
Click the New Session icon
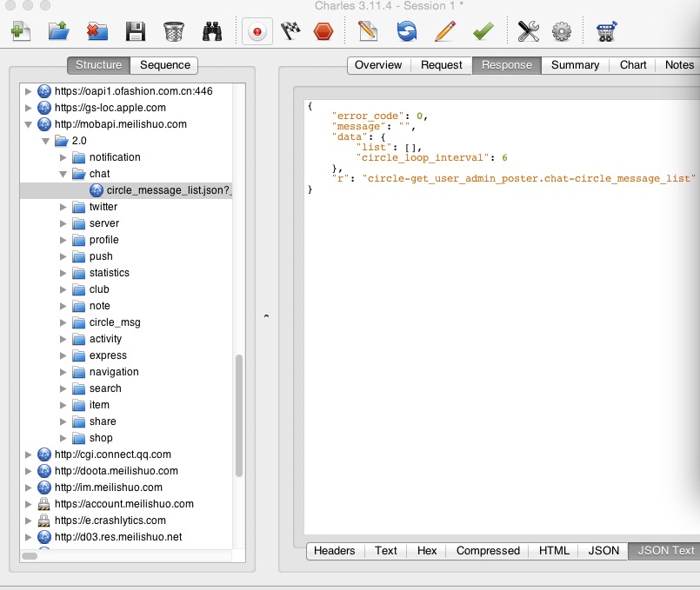point(21,31)
